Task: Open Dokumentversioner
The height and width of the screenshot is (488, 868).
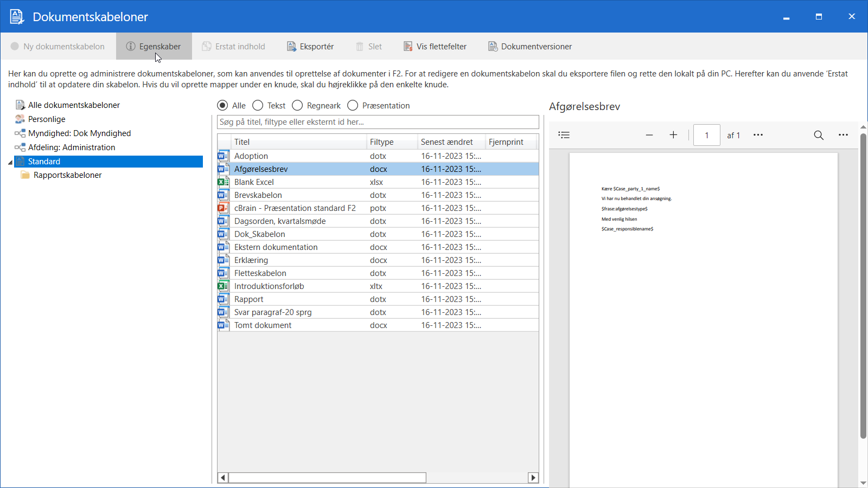Action: coord(530,46)
